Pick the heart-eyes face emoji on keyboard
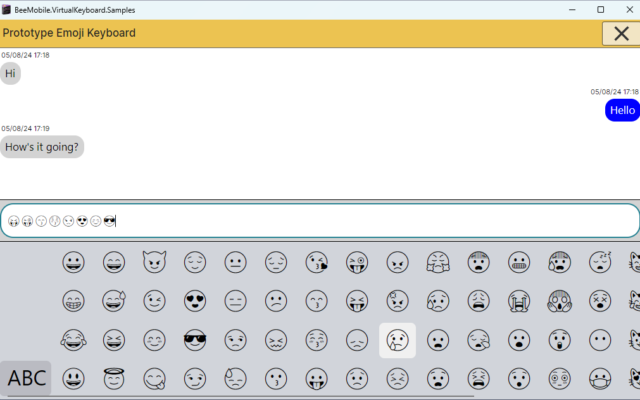Screen dimensions: 640x400 tap(195, 301)
